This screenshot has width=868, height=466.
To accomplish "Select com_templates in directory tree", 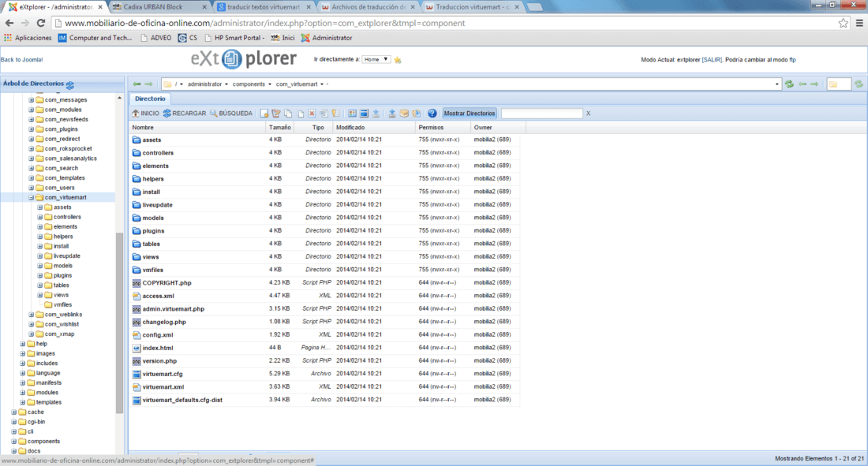I will pyautogui.click(x=65, y=178).
